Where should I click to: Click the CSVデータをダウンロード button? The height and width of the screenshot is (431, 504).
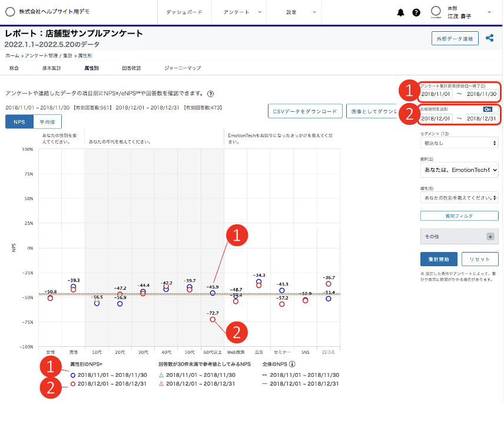coord(304,111)
